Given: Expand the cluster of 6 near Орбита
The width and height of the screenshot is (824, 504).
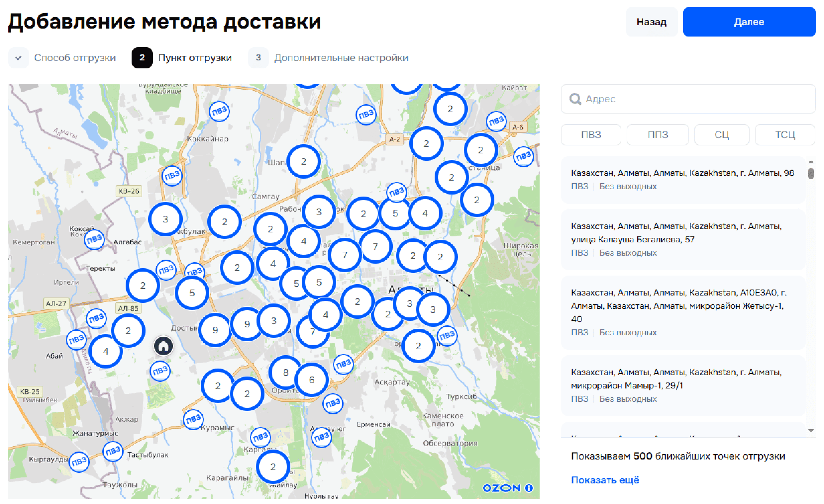Looking at the screenshot, I should (312, 380).
